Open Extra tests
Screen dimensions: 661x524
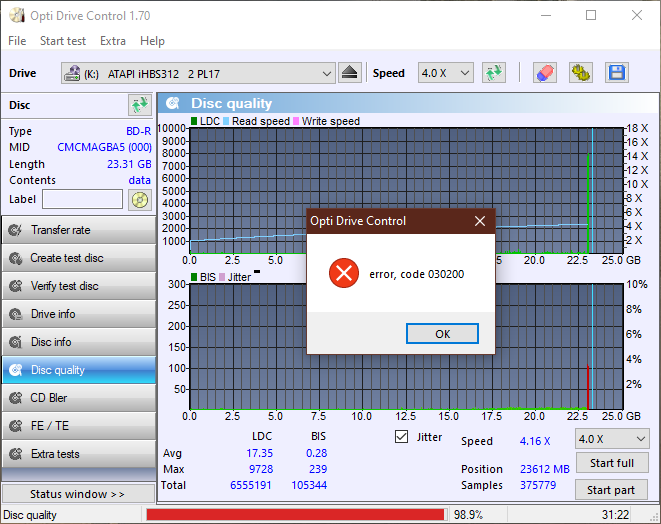click(79, 454)
